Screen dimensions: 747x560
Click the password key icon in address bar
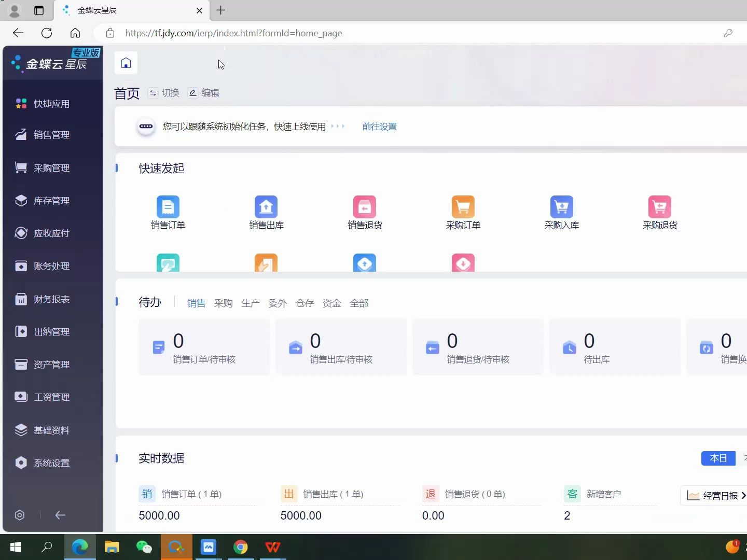728,33
